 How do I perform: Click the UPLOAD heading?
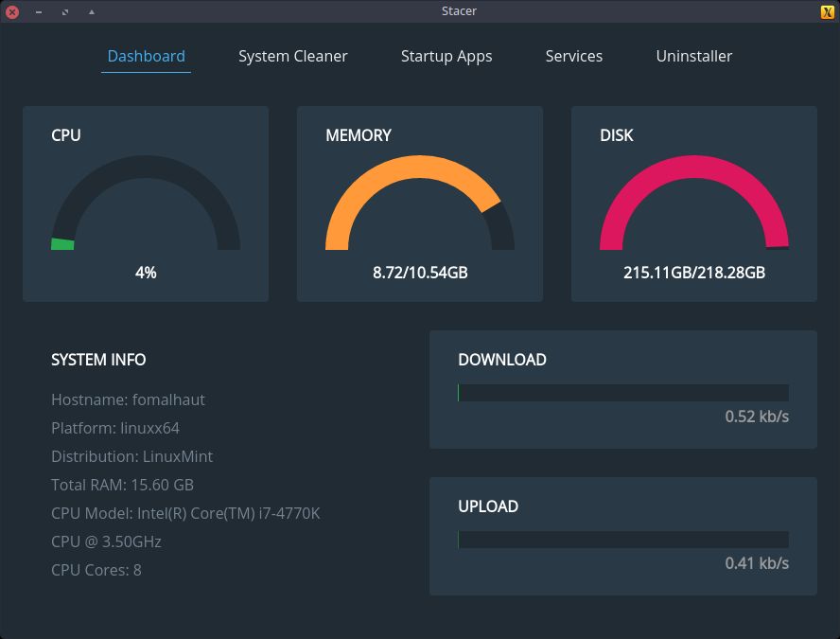[x=488, y=506]
